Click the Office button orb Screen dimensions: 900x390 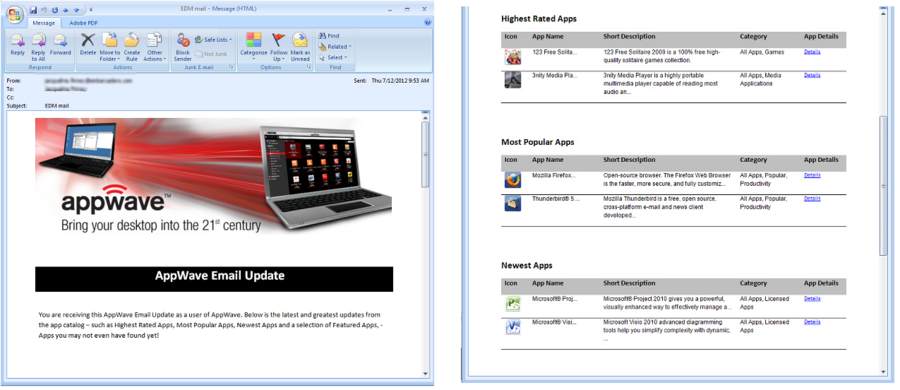[x=15, y=13]
